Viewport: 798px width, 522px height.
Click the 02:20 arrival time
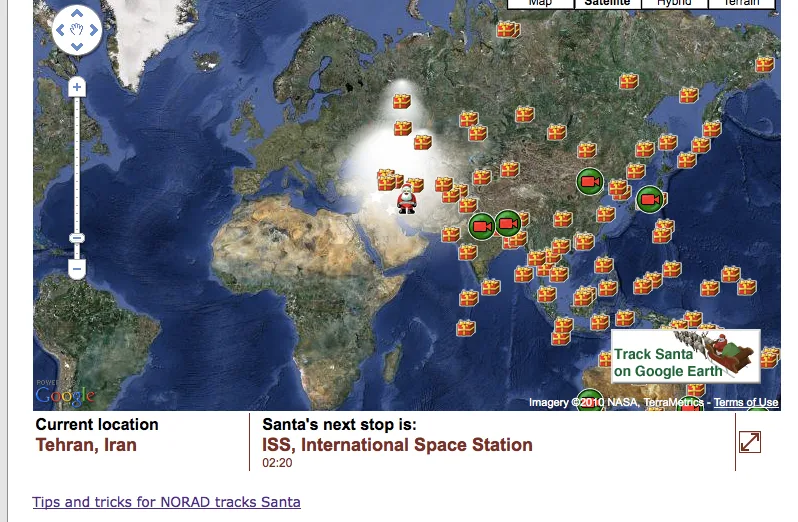pos(277,463)
